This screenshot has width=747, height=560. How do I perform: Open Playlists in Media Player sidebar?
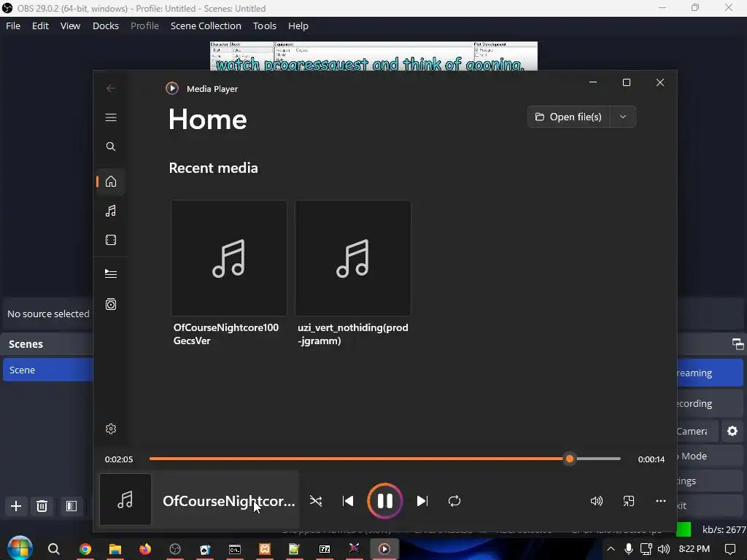click(x=111, y=304)
